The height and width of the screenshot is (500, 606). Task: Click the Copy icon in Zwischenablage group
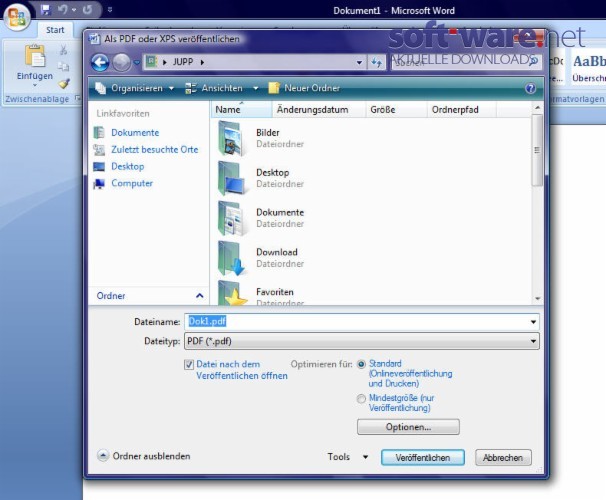click(x=64, y=66)
